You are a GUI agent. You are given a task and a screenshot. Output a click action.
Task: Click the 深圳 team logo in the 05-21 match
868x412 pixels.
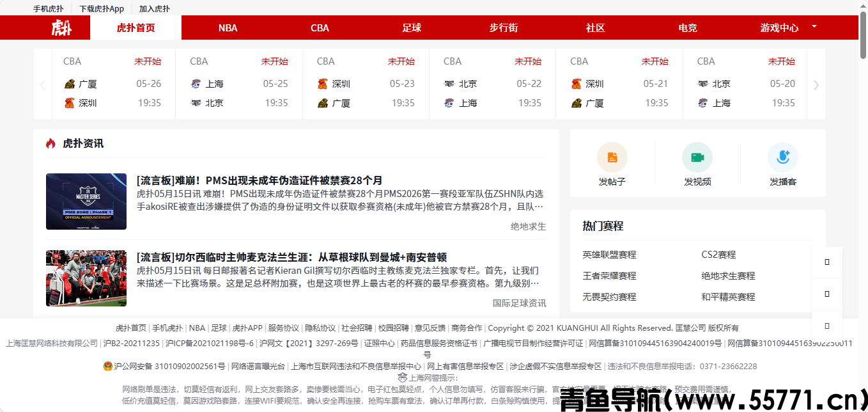pyautogui.click(x=577, y=84)
